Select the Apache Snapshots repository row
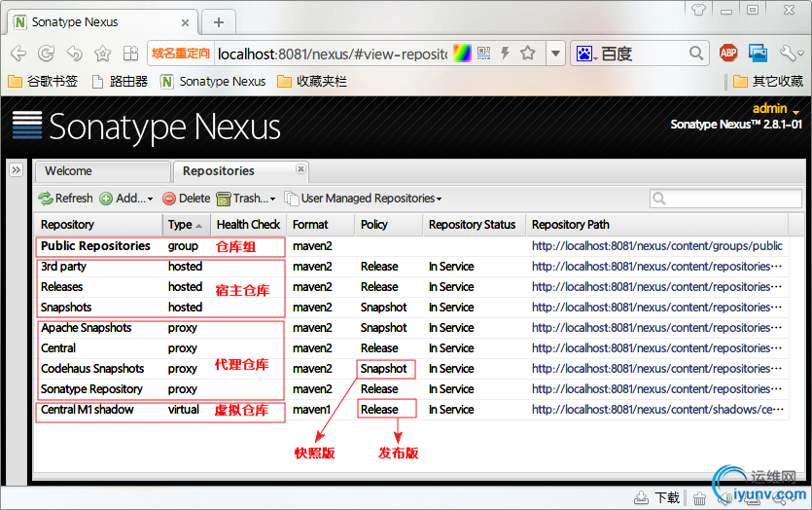812x510 pixels. (411, 328)
